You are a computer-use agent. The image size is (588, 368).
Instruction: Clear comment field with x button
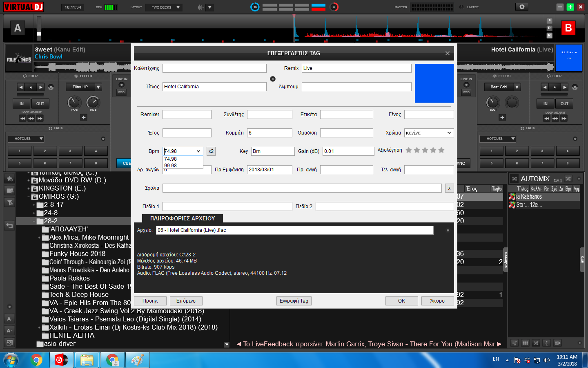point(449,188)
